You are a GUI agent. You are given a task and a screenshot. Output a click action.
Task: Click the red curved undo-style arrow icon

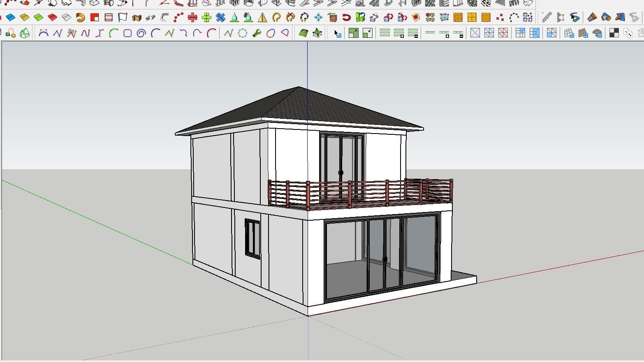pos(346,17)
